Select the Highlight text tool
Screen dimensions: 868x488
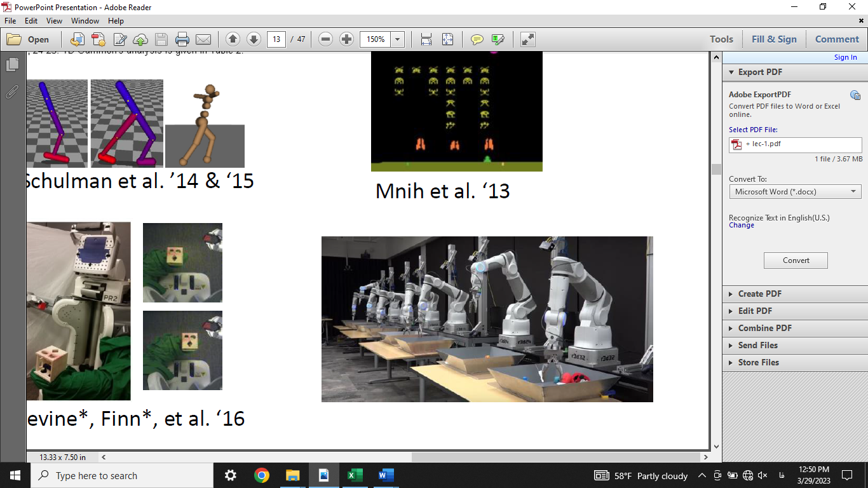pos(498,39)
